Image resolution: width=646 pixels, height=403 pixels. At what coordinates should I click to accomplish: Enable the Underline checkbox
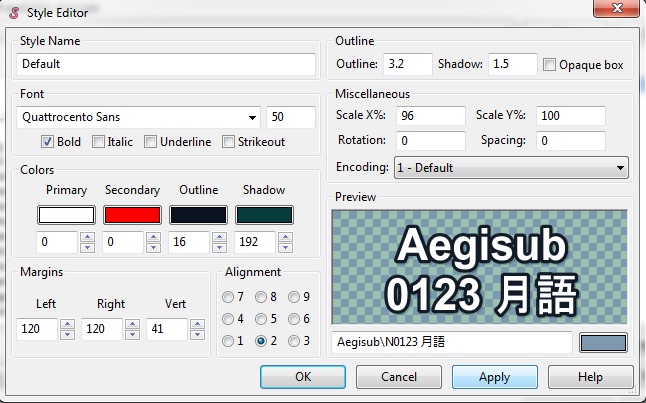pyautogui.click(x=150, y=142)
